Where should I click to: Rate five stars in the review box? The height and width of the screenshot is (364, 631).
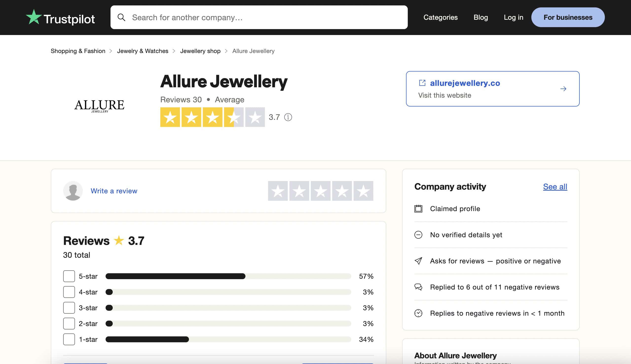click(363, 191)
